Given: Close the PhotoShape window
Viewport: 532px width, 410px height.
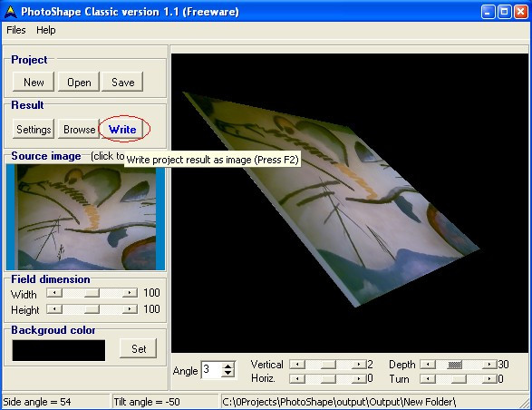Looking at the screenshot, I should tap(520, 12).
